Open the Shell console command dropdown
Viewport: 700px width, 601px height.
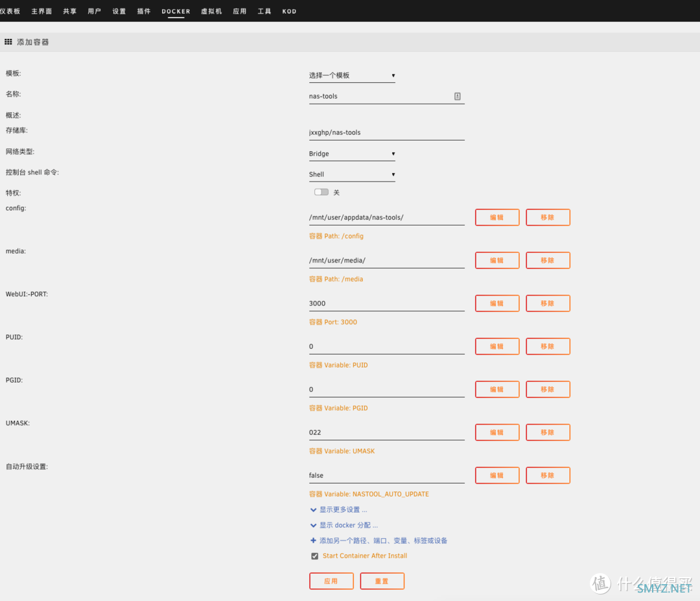click(x=352, y=174)
